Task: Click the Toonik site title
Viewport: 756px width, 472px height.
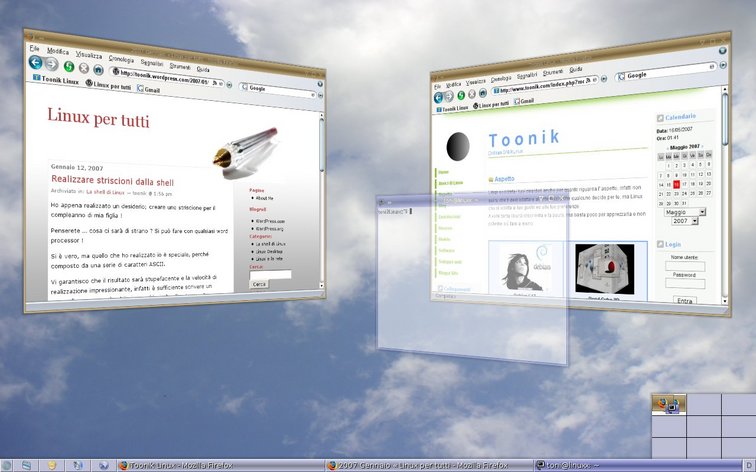Action: [x=524, y=138]
